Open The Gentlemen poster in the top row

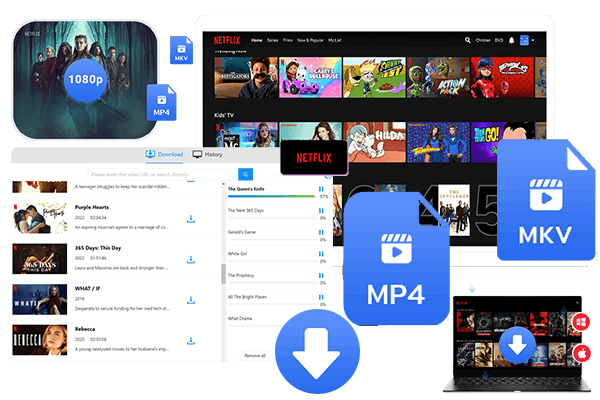454,210
